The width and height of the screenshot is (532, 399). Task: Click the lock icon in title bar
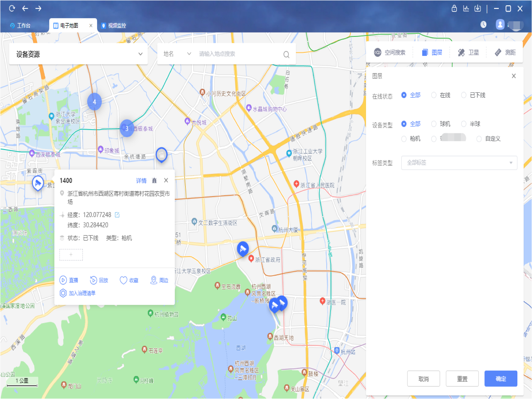pos(454,8)
